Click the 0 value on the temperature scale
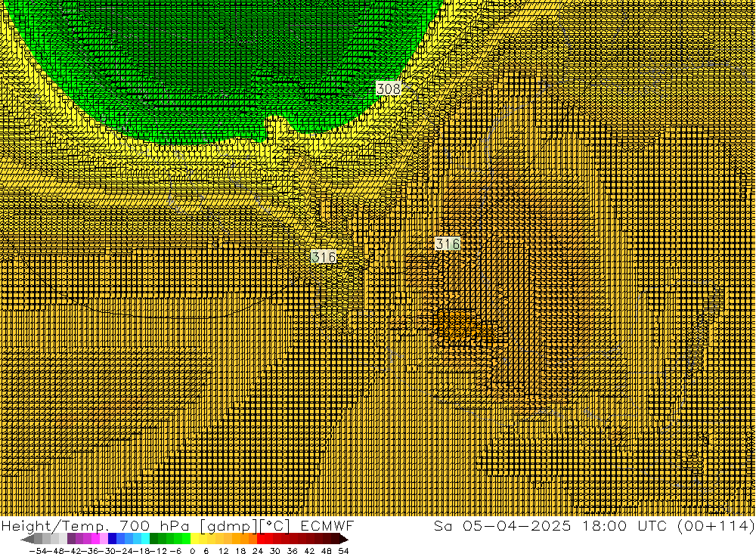This screenshot has width=756, height=554. [x=192, y=551]
